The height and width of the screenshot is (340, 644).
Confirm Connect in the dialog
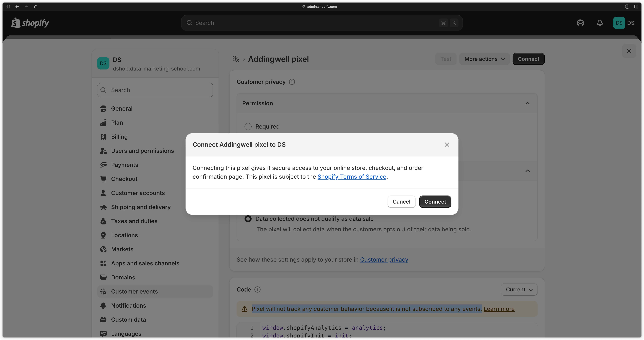coord(435,202)
